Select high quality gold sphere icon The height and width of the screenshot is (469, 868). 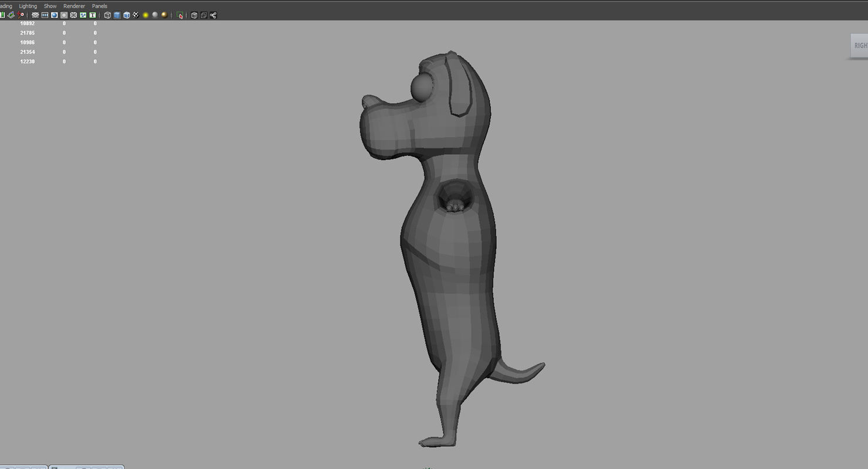pyautogui.click(x=164, y=15)
